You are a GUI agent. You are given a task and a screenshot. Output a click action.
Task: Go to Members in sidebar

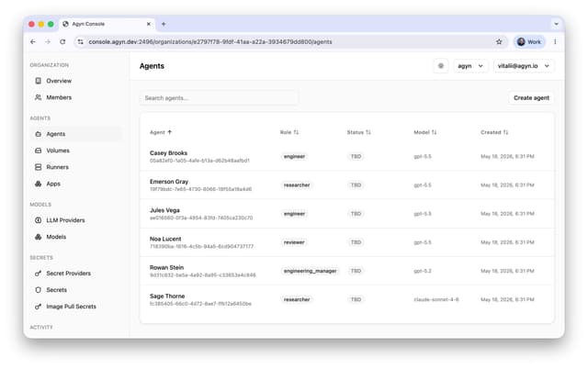pyautogui.click(x=59, y=97)
